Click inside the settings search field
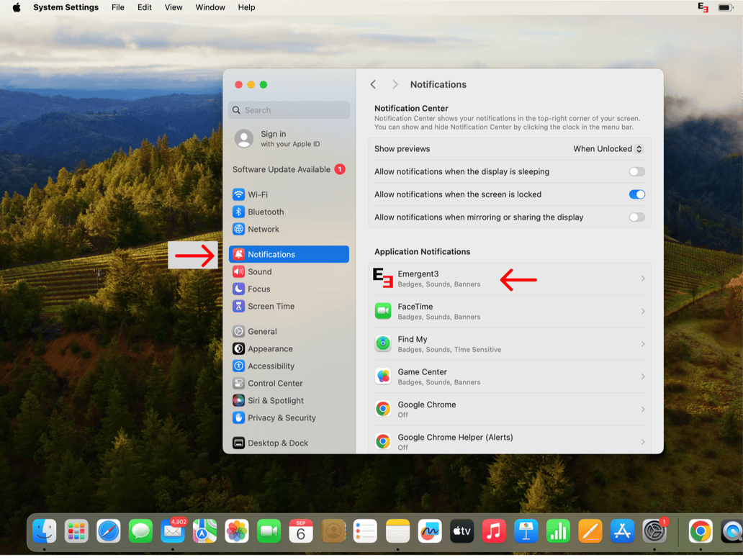743x560 pixels. click(x=288, y=109)
